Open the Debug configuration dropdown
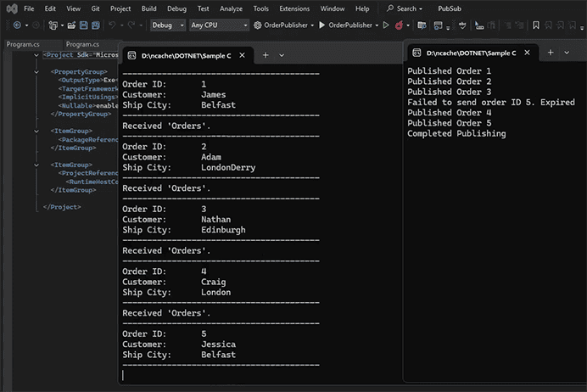Viewport: 587px width, 392px height. click(168, 25)
